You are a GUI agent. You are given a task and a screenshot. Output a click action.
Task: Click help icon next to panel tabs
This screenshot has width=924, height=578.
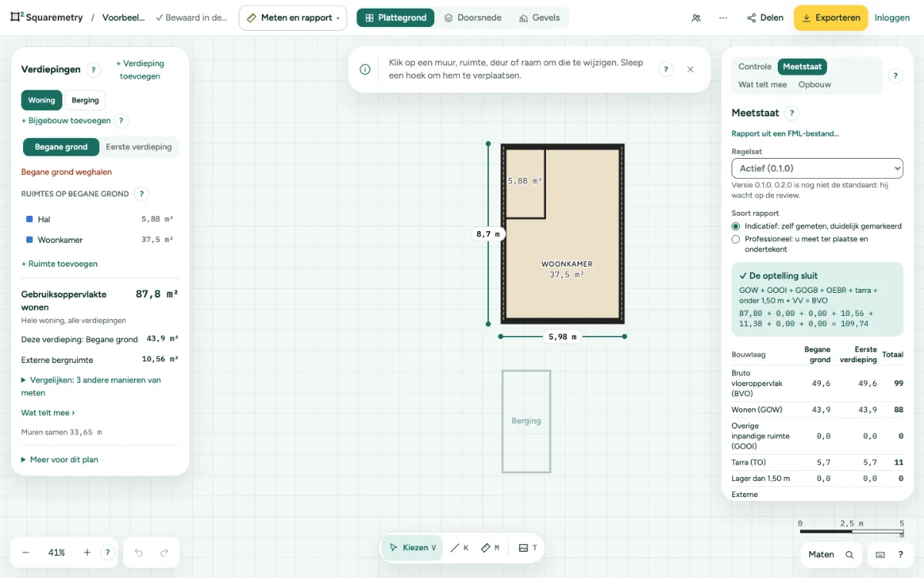896,76
